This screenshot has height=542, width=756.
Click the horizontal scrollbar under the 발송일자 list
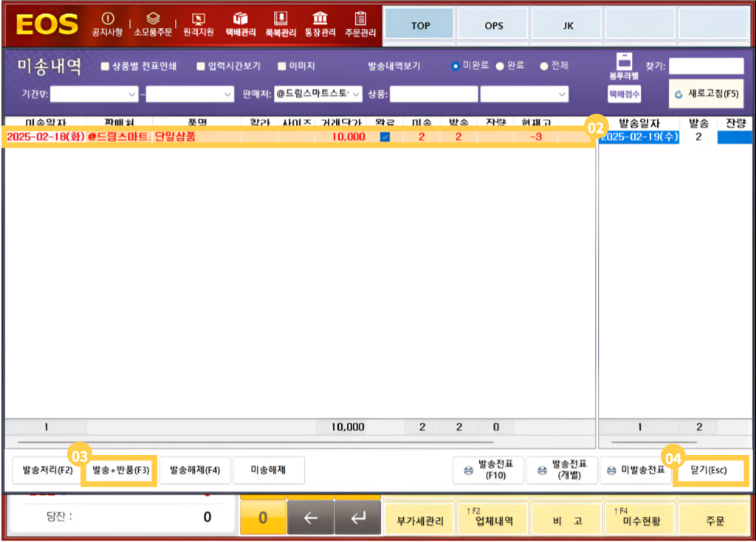(654, 442)
